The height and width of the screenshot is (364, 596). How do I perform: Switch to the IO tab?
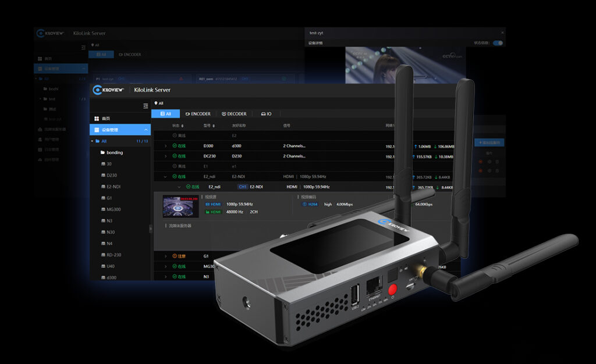(266, 114)
